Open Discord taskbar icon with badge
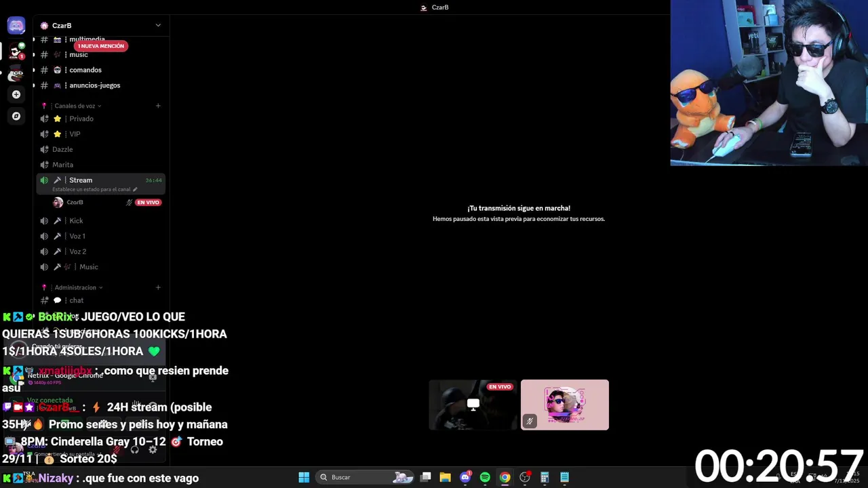Image resolution: width=868 pixels, height=488 pixels. (465, 477)
